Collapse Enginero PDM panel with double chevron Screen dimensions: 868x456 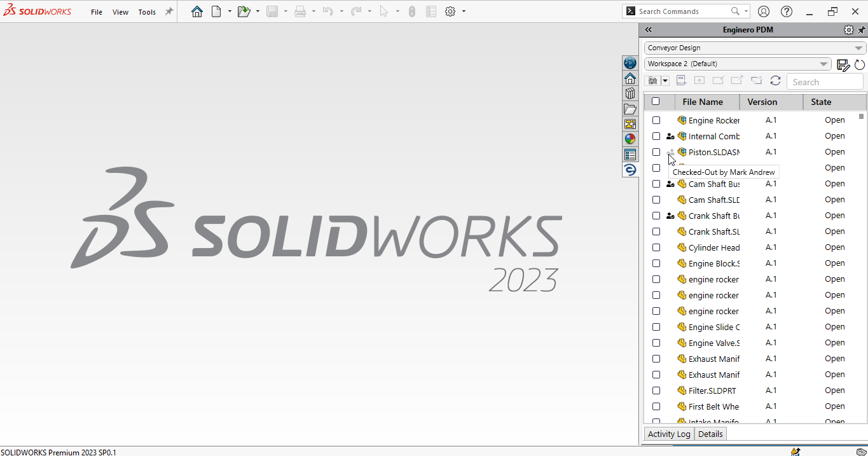coord(649,30)
